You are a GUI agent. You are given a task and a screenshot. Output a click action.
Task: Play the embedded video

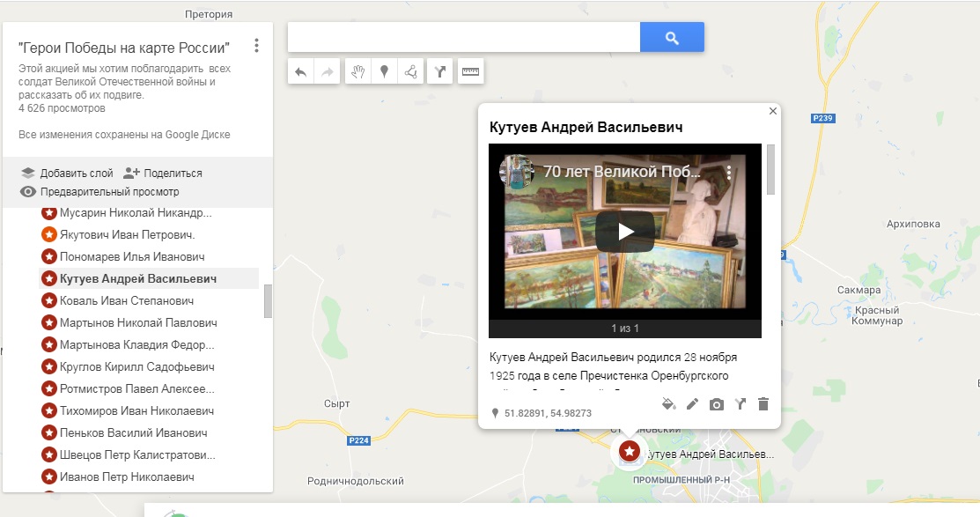(x=625, y=232)
